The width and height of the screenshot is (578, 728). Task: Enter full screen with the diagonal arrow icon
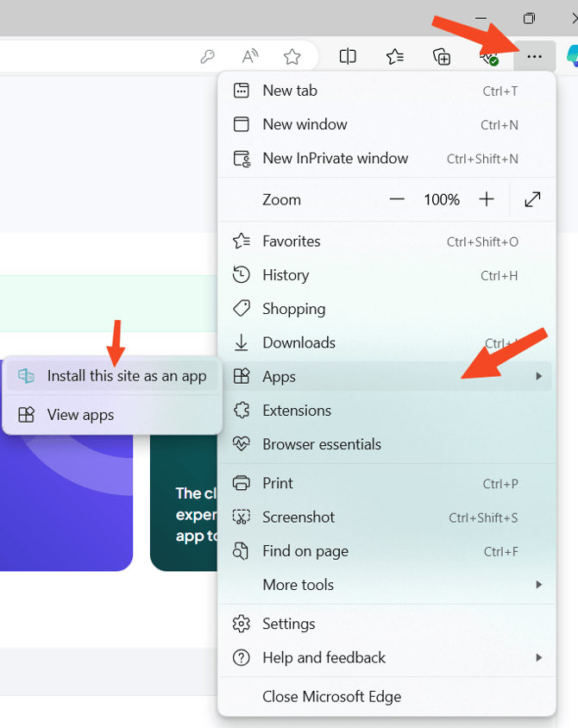(x=532, y=199)
